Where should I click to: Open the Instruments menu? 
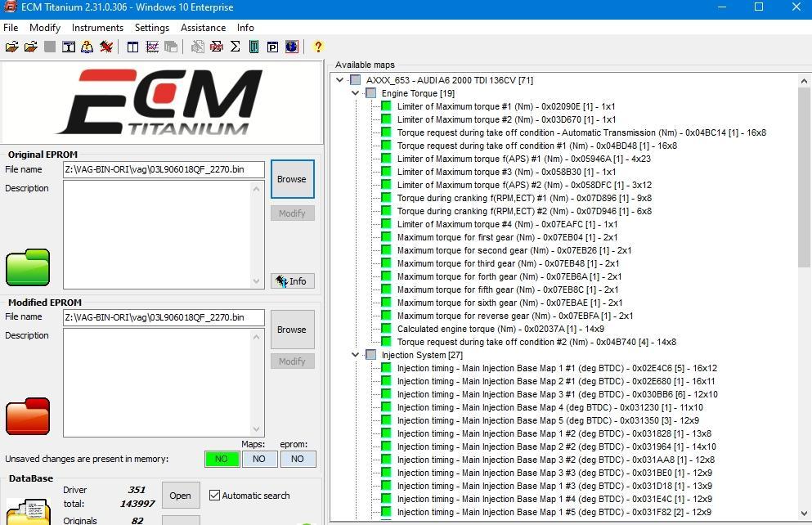click(97, 28)
